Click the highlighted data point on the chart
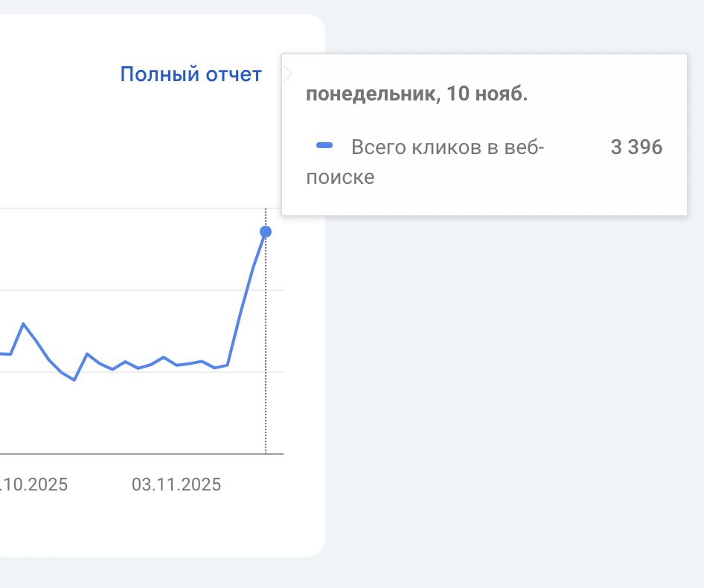This screenshot has height=588, width=704. [266, 232]
